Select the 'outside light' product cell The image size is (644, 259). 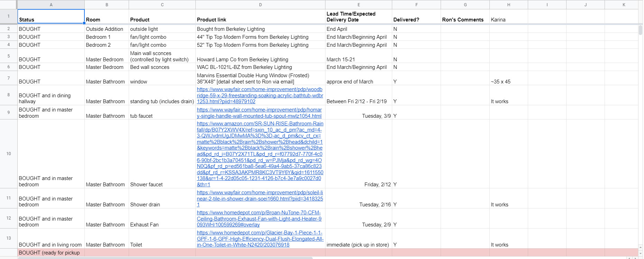click(162, 29)
